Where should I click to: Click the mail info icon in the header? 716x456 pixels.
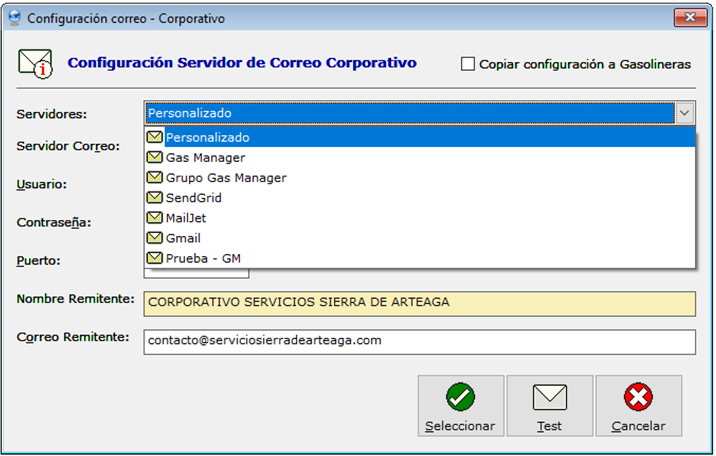click(x=35, y=63)
